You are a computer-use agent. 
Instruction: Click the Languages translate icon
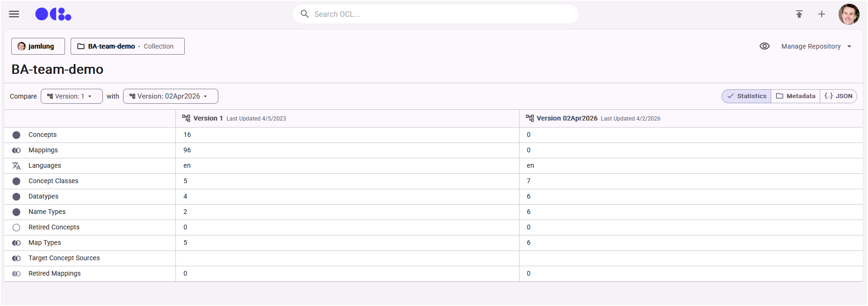click(x=16, y=166)
